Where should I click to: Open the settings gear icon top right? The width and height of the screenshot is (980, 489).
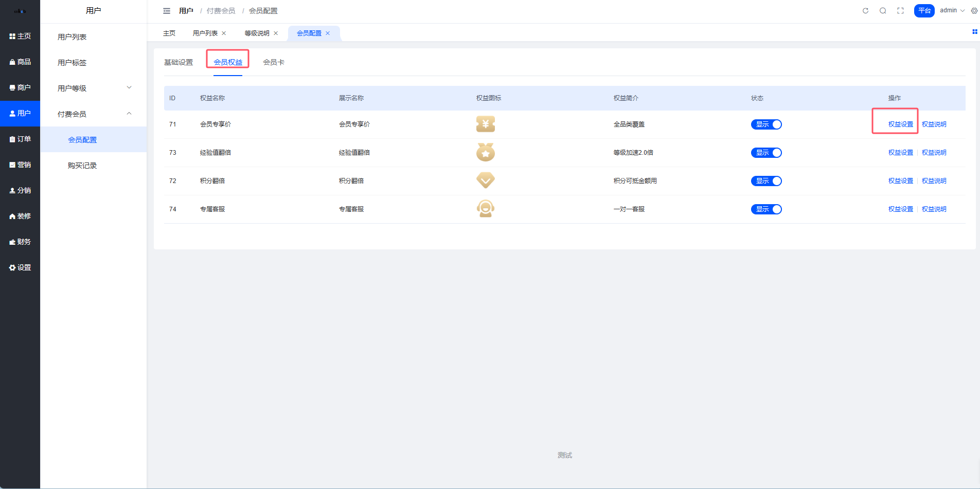click(x=974, y=11)
